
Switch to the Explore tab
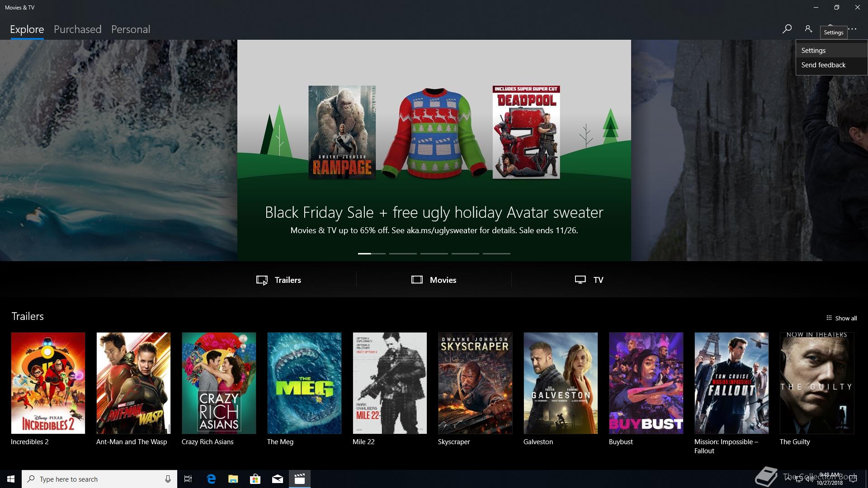point(27,29)
